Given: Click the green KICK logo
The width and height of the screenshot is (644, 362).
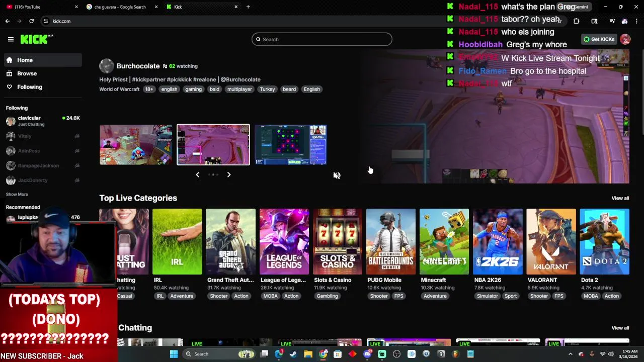Looking at the screenshot, I should tap(36, 39).
